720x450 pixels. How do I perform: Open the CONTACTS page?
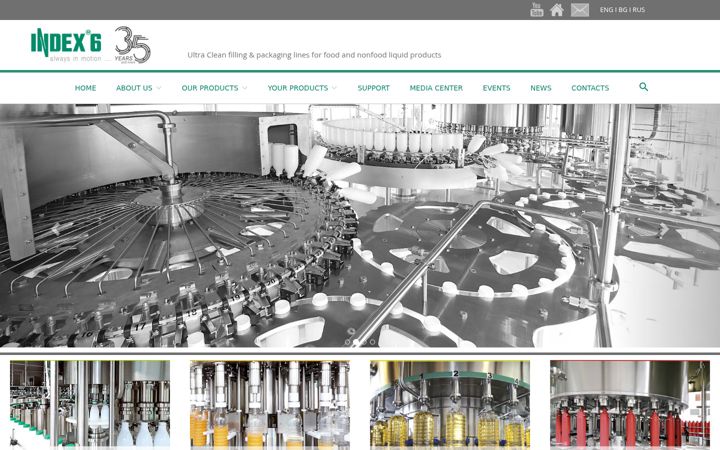click(x=590, y=88)
